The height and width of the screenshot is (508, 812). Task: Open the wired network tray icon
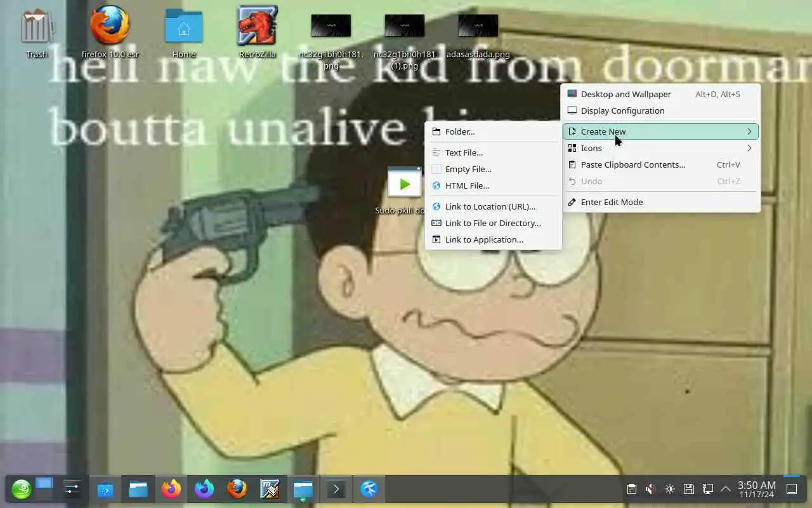tap(707, 489)
